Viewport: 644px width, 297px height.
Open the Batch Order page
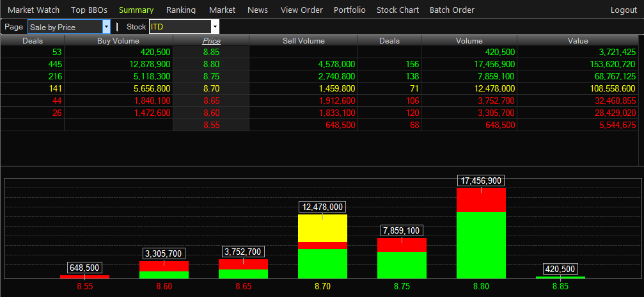pos(452,10)
